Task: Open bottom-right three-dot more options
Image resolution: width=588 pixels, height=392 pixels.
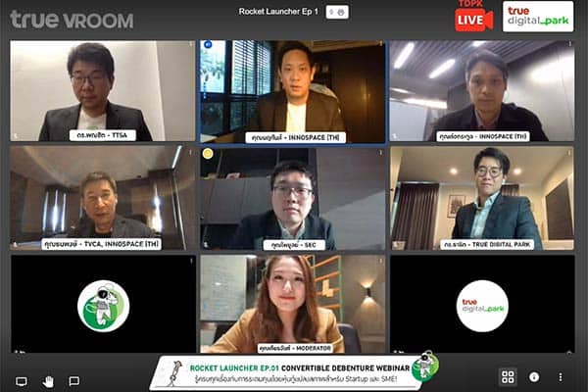Action: [x=561, y=376]
